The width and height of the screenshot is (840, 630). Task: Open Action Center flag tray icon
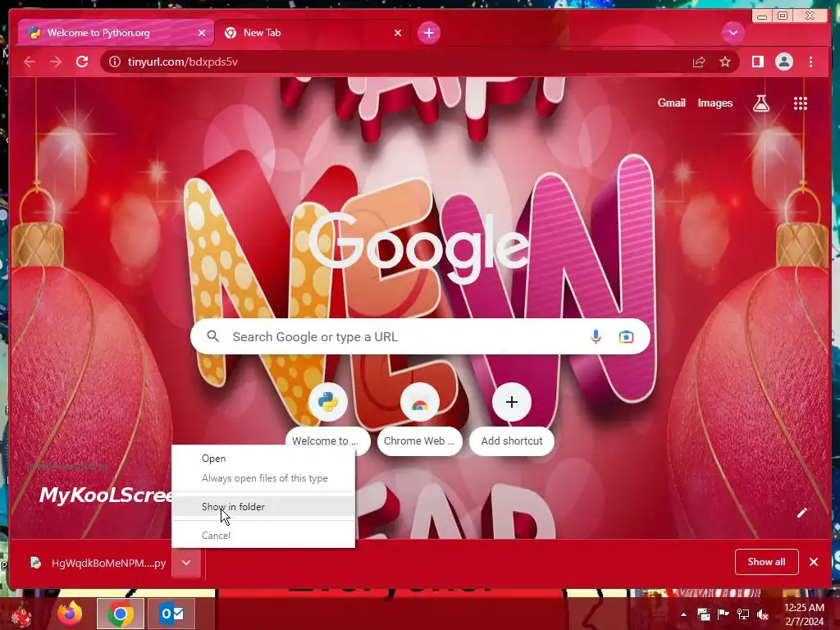click(x=723, y=614)
